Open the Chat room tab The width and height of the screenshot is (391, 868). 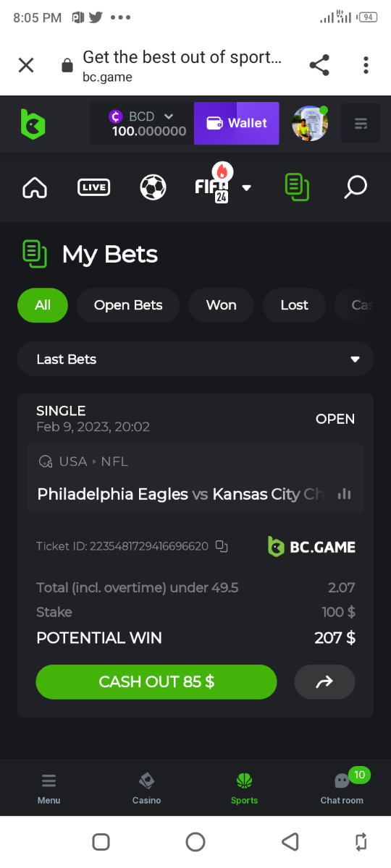(x=342, y=788)
